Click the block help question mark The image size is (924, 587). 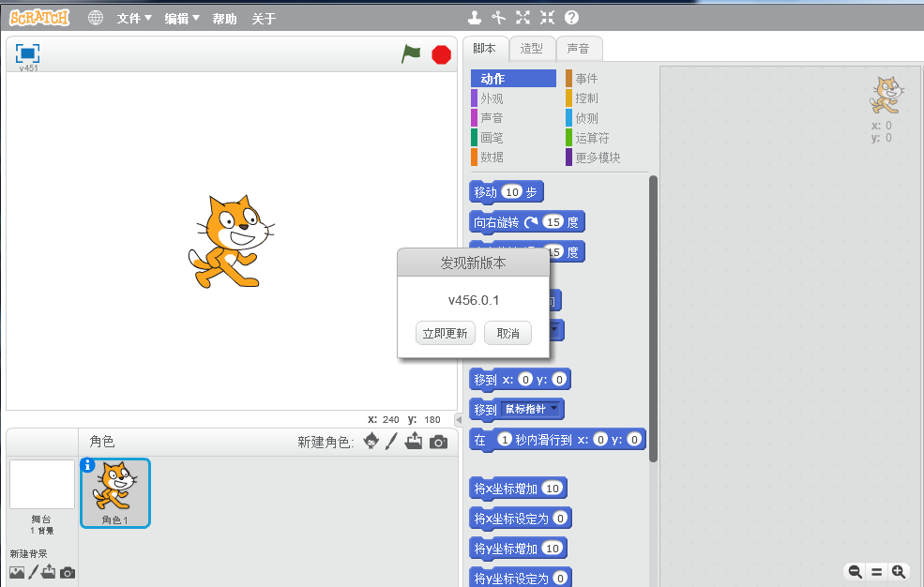[x=571, y=18]
